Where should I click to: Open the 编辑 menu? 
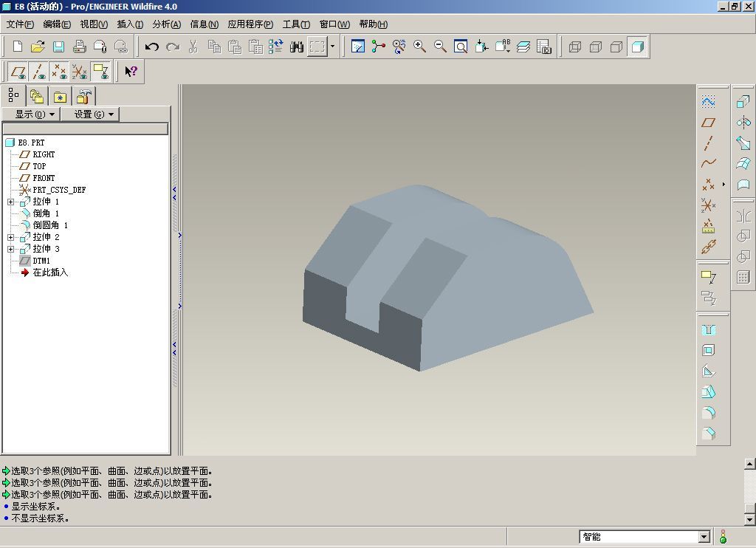click(x=57, y=24)
